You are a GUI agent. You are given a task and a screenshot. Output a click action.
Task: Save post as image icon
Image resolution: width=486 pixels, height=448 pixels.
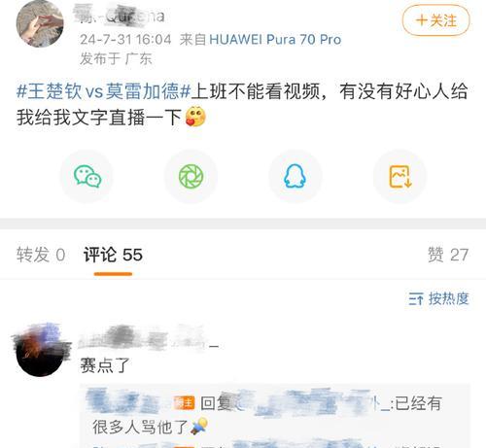click(399, 177)
